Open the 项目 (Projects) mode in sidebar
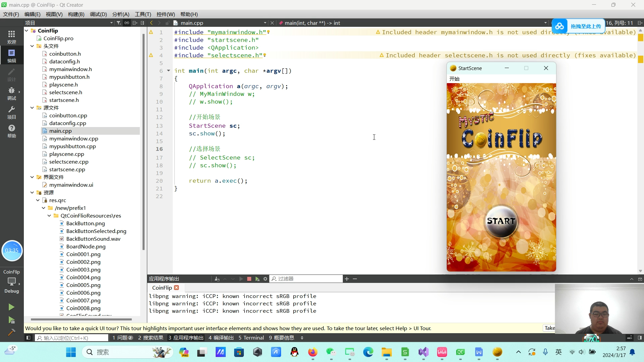Image resolution: width=644 pixels, height=362 pixels. click(x=12, y=112)
